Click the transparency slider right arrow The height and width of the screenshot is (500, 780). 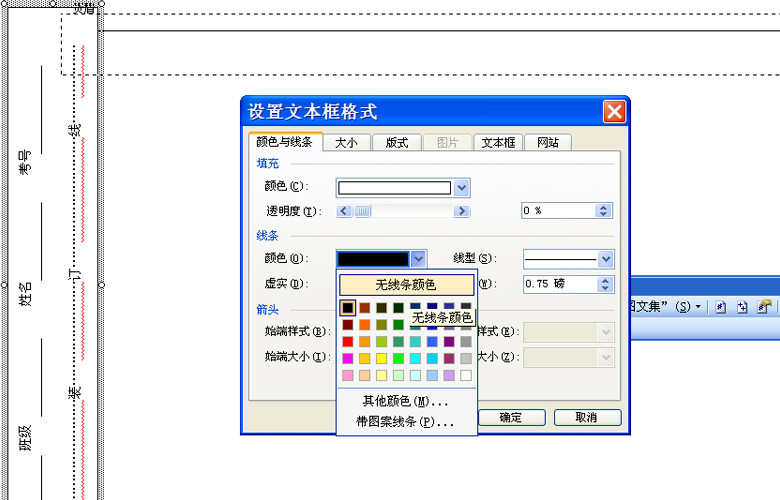coord(462,211)
